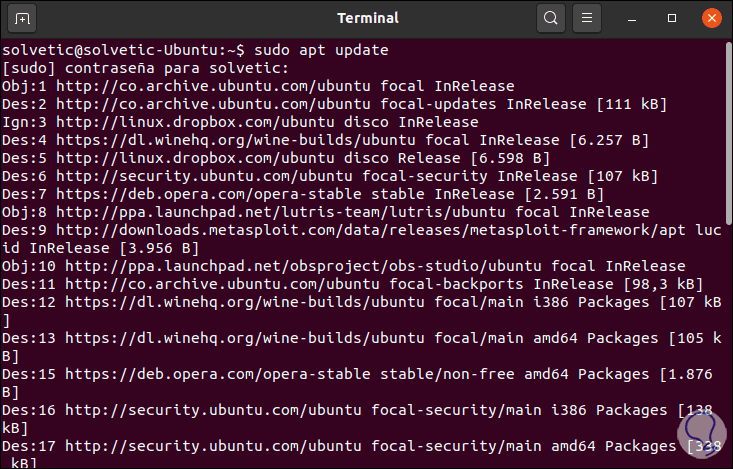
Task: Click the search magnifier icon
Action: point(550,18)
